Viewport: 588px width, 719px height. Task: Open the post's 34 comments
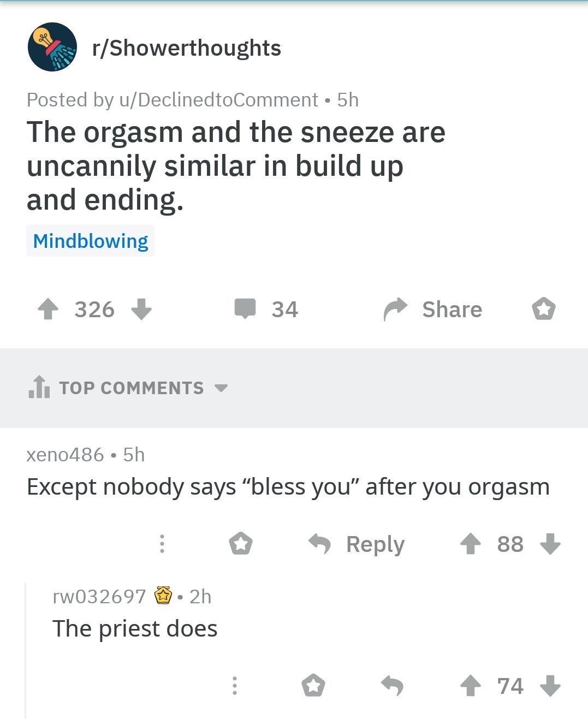(266, 309)
